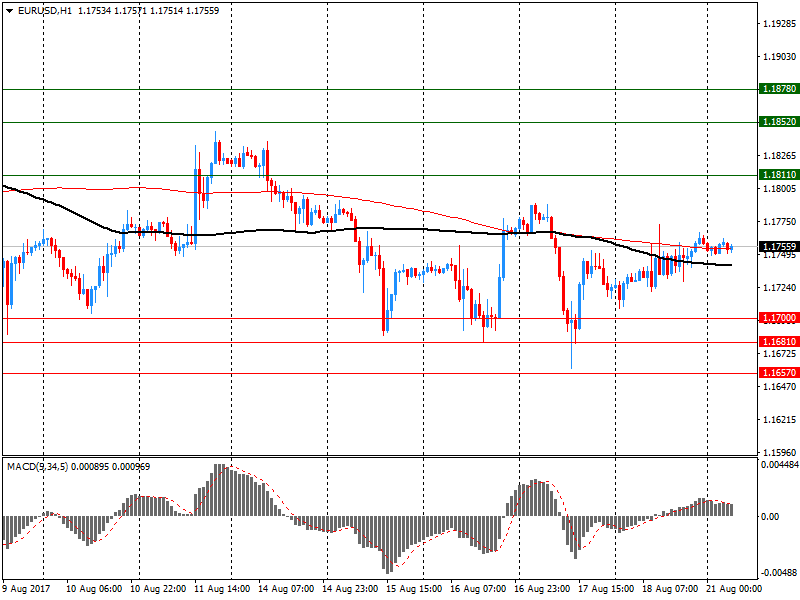This screenshot has height=600, width=800.
Task: Click the 15 Aug 15:00 time label
Action: 414,589
